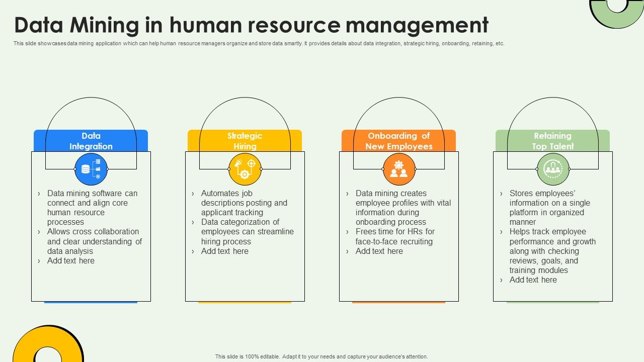Select bullet 'Data mining software can connect and align'
This screenshot has width=644, height=362.
point(92,208)
